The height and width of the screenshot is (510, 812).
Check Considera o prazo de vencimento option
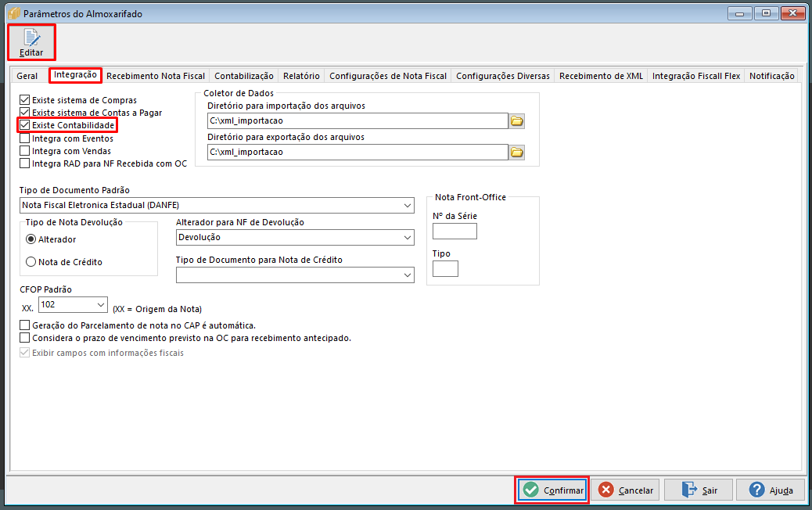click(x=24, y=338)
